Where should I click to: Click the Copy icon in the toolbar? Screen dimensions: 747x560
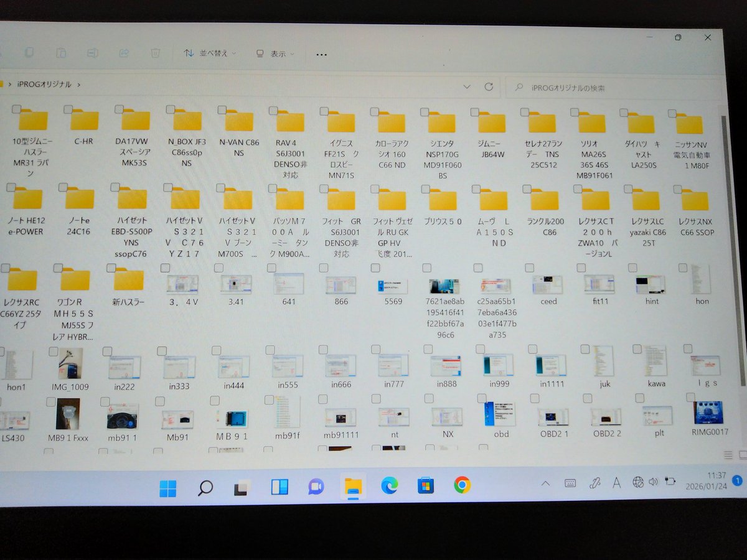pos(29,53)
